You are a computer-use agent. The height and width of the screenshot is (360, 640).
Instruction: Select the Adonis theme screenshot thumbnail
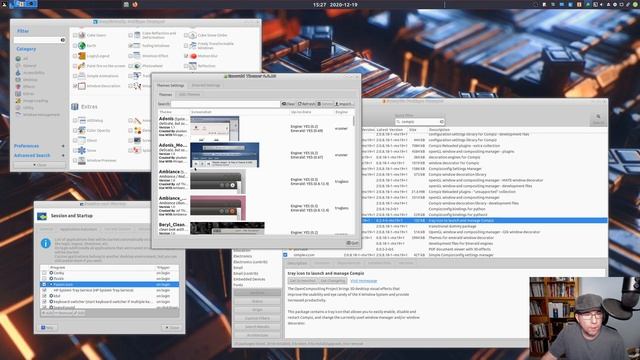215,129
